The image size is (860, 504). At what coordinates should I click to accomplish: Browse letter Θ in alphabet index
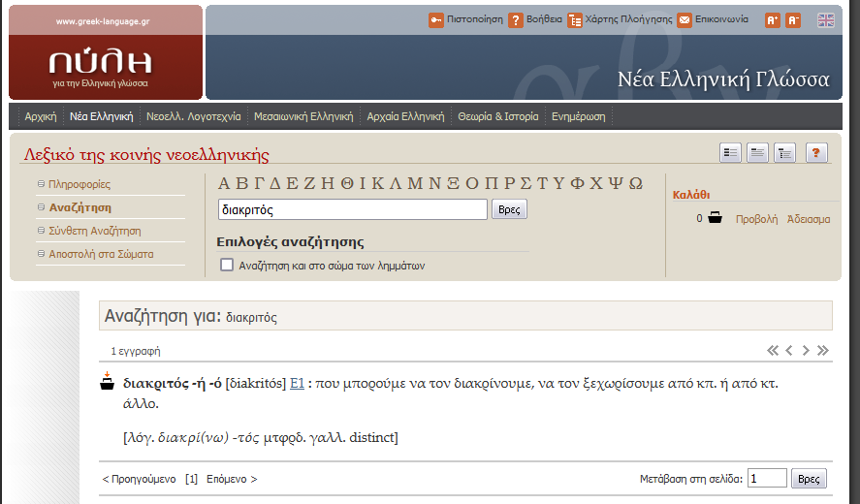pos(347,183)
